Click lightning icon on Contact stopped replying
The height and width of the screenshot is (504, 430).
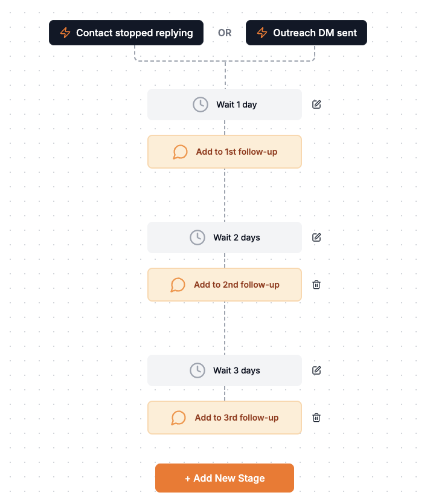click(65, 33)
